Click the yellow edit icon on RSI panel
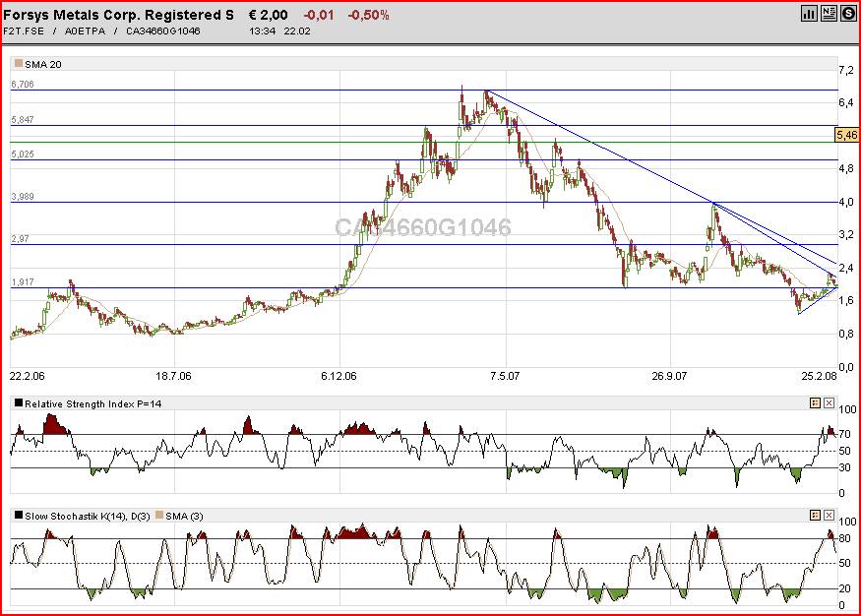861x616 pixels. (x=815, y=401)
